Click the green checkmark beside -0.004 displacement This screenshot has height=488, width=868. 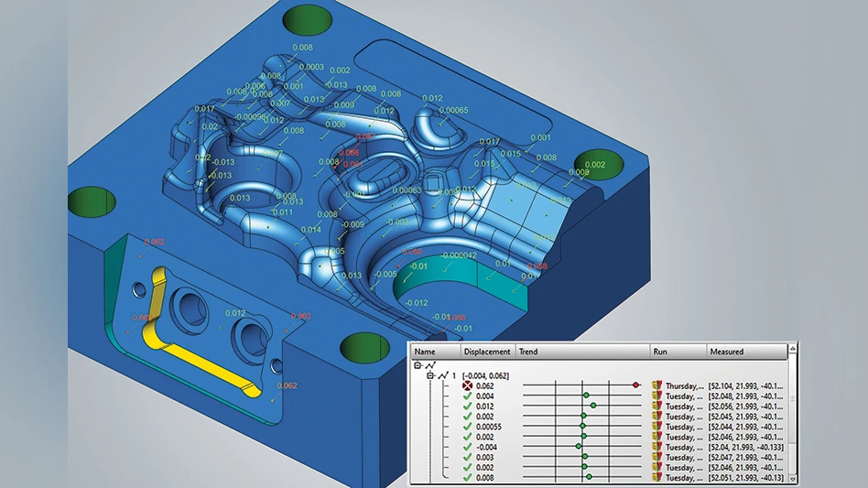pos(468,447)
